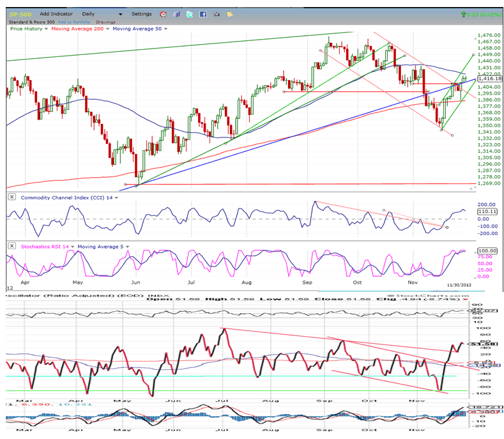Open the yellow notes icon
This screenshot has width=504, height=439.
click(229, 14)
